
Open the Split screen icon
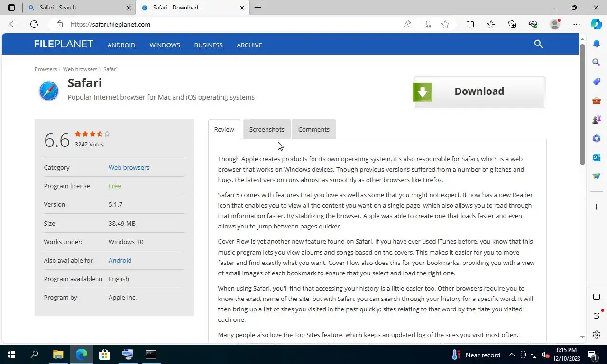[470, 24]
